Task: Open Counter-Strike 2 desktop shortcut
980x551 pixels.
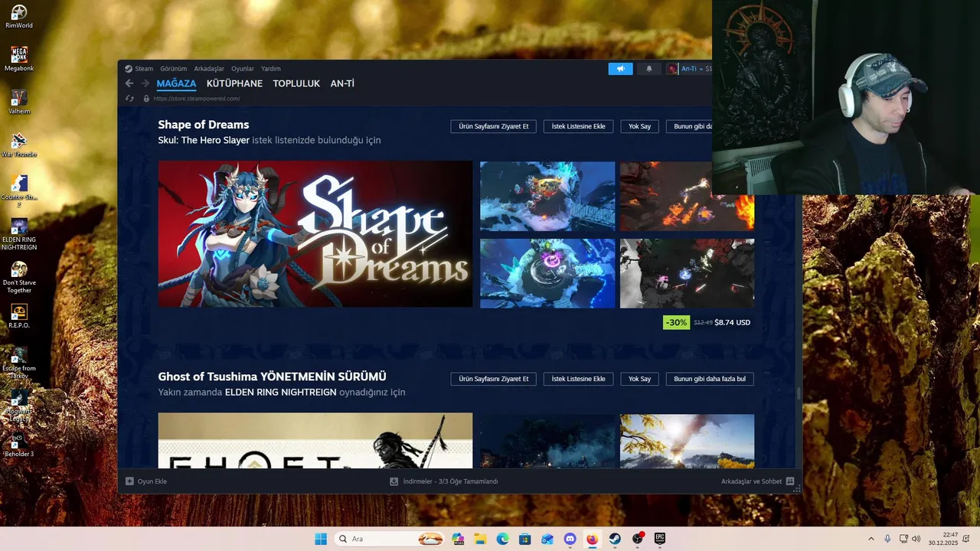Action: 19,191
